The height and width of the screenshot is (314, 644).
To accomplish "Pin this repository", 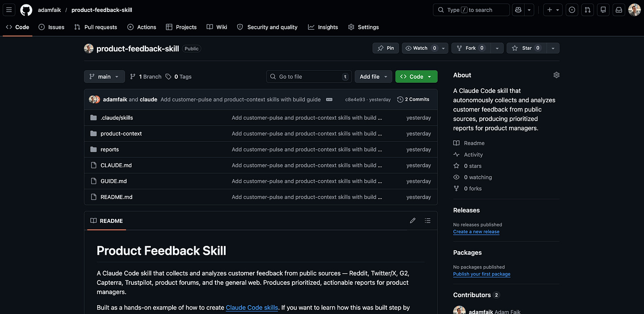I will (385, 48).
